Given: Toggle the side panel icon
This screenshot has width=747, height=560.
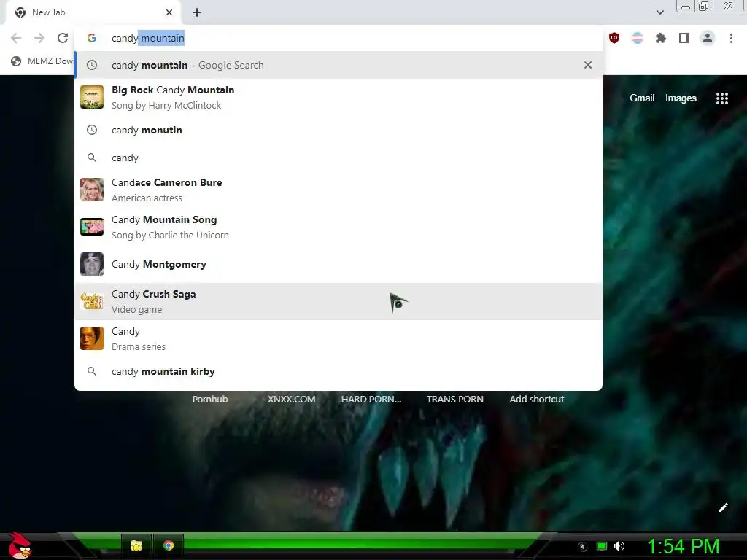Looking at the screenshot, I should [x=684, y=38].
